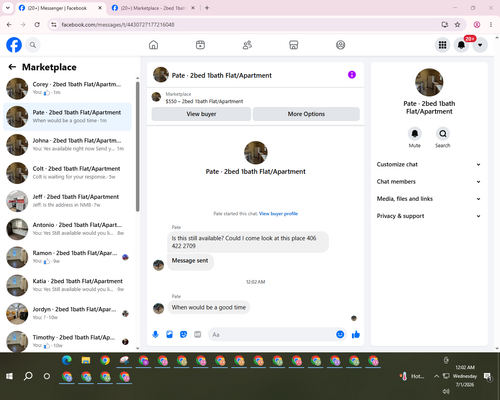Click the More Options button
This screenshot has height=400, width=500.
pyautogui.click(x=306, y=114)
